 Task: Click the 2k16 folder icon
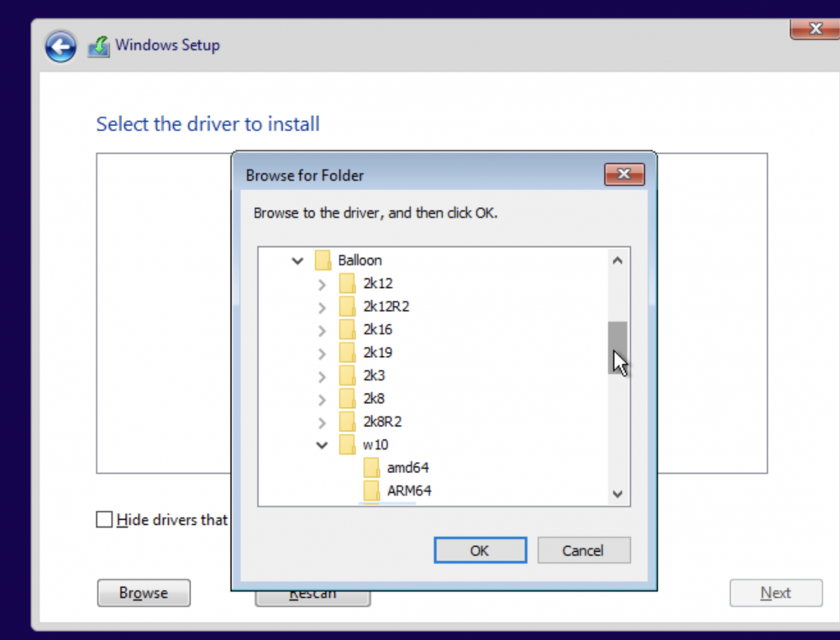[x=347, y=329]
